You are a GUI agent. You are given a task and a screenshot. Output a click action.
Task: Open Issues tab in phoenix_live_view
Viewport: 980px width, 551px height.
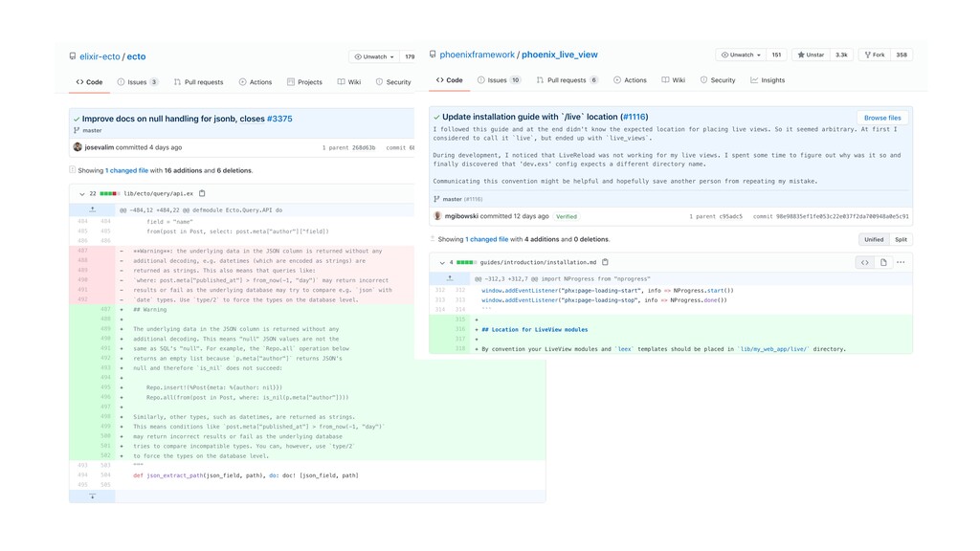(x=499, y=80)
